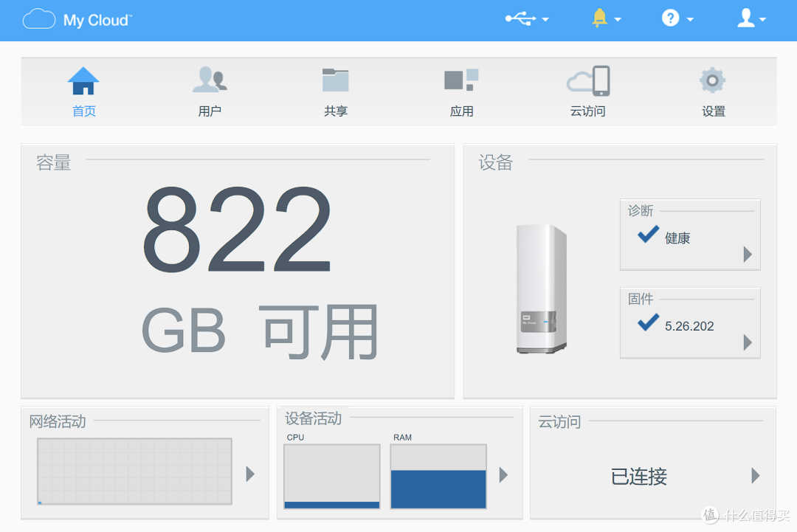Click the My Cloud device image
797x532 pixels.
pos(542,289)
